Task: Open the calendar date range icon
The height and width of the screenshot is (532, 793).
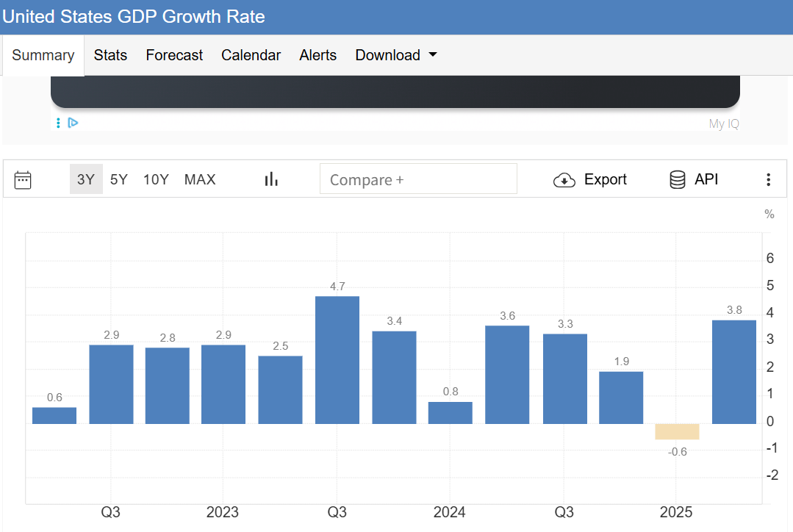Action: (23, 180)
